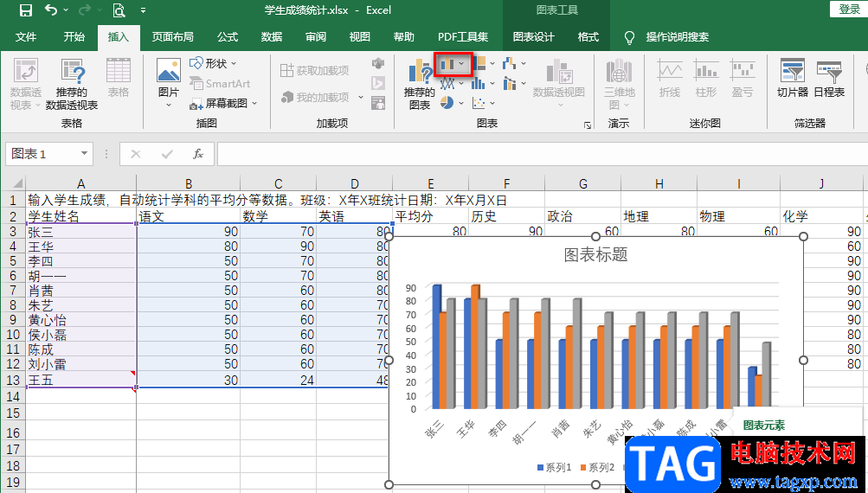Click the 数据透视图 PivotChart button
This screenshot has width=868, height=493.
[x=558, y=83]
